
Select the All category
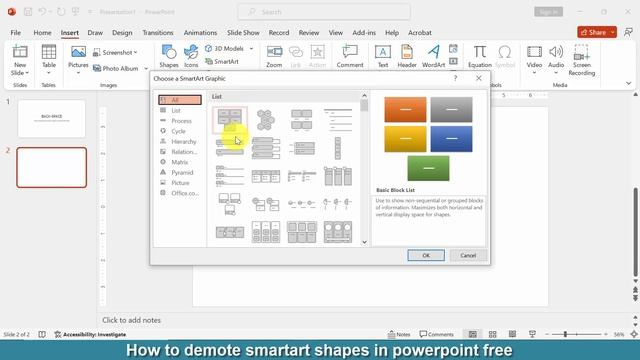tap(180, 100)
